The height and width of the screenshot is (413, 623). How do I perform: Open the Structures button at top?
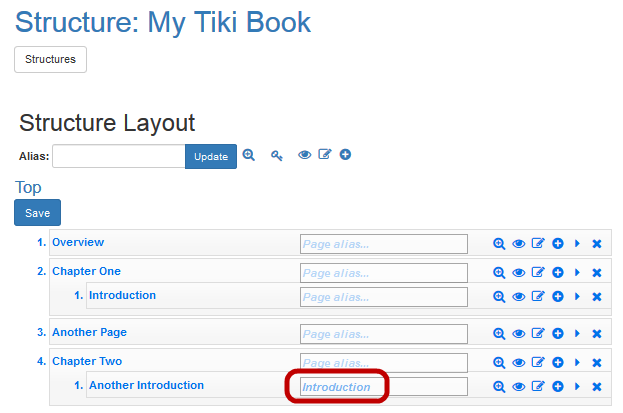(x=50, y=59)
